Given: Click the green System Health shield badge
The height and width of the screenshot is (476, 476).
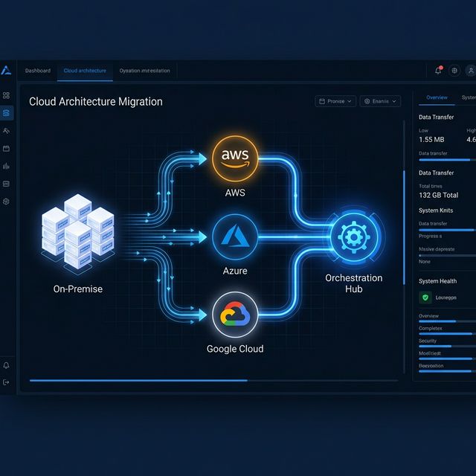Looking at the screenshot, I should click(x=425, y=297).
